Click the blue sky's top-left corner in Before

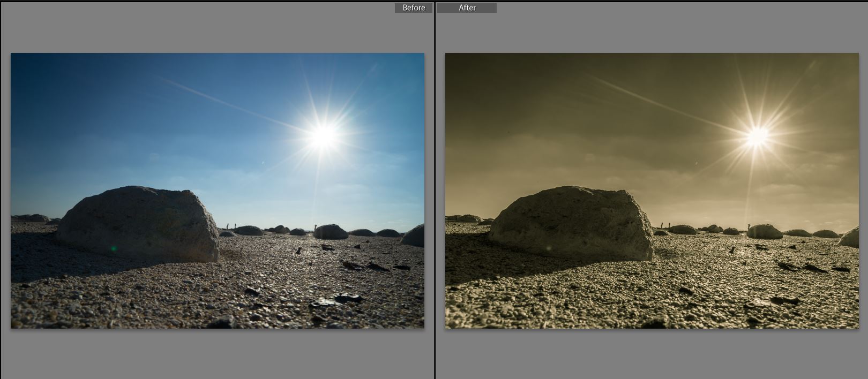click(21, 62)
